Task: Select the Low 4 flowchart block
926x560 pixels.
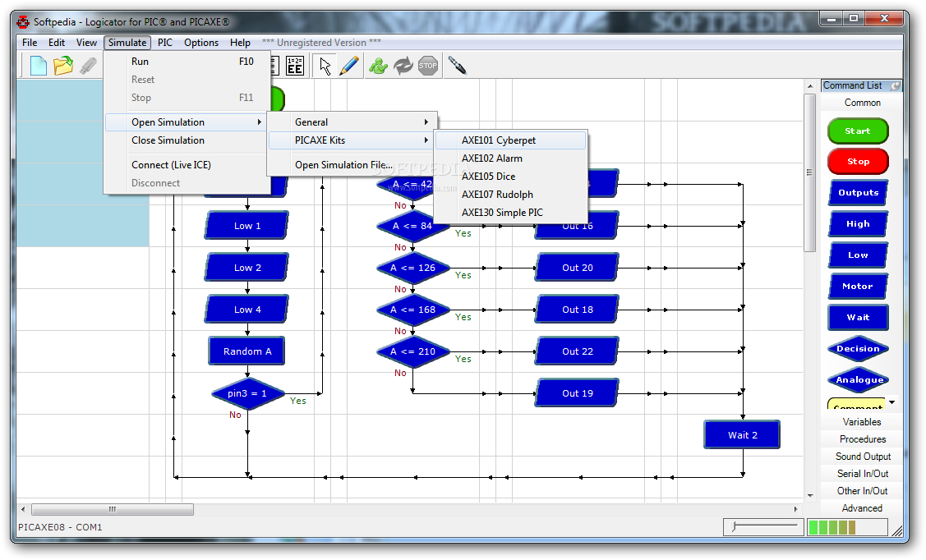Action: [x=246, y=310]
